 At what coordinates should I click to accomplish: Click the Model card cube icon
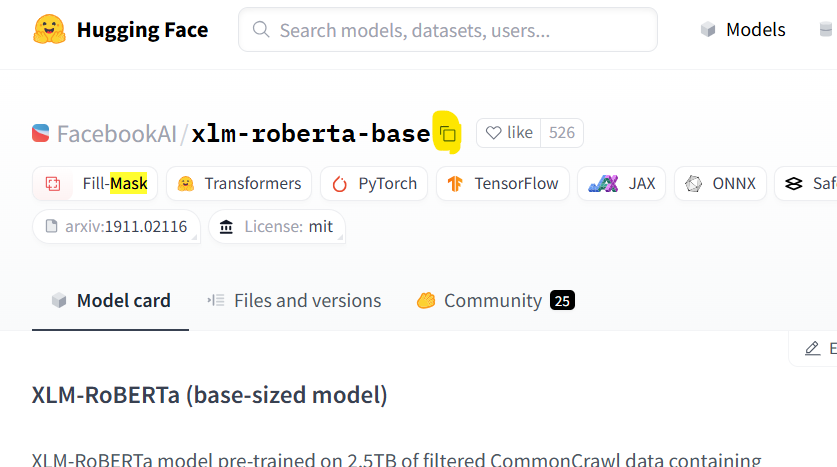tap(59, 300)
